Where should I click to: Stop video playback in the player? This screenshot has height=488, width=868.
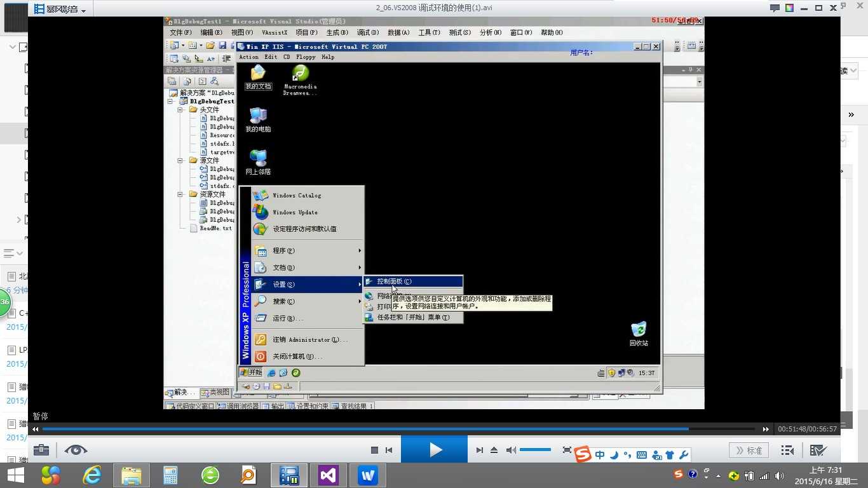tap(374, 451)
